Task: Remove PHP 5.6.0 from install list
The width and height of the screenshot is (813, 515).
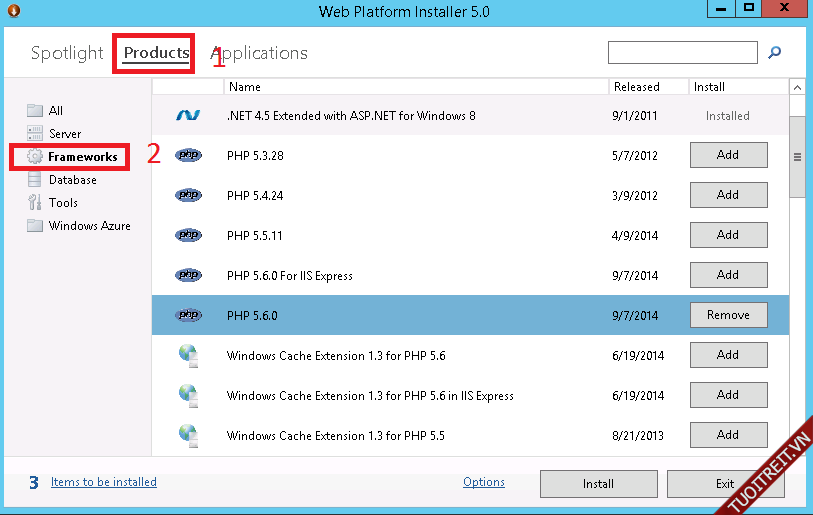Action: (728, 315)
